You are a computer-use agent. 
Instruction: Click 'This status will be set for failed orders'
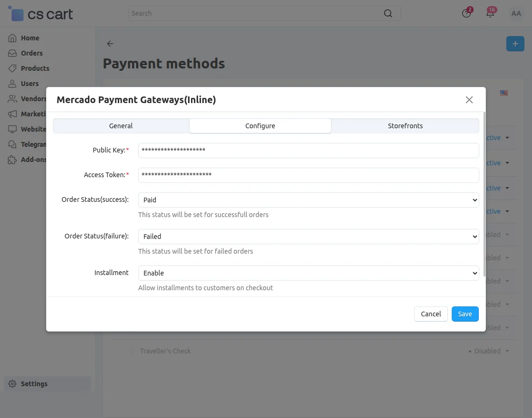click(195, 251)
